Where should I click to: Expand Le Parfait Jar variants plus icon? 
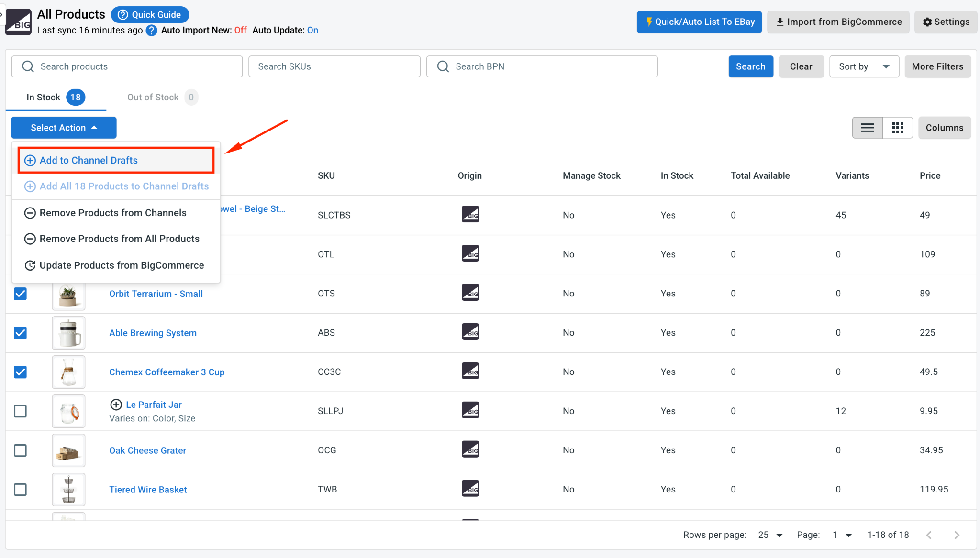coord(116,405)
